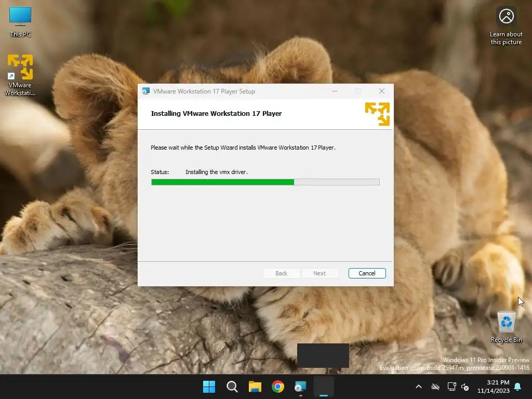Show hidden system tray icons

419,387
